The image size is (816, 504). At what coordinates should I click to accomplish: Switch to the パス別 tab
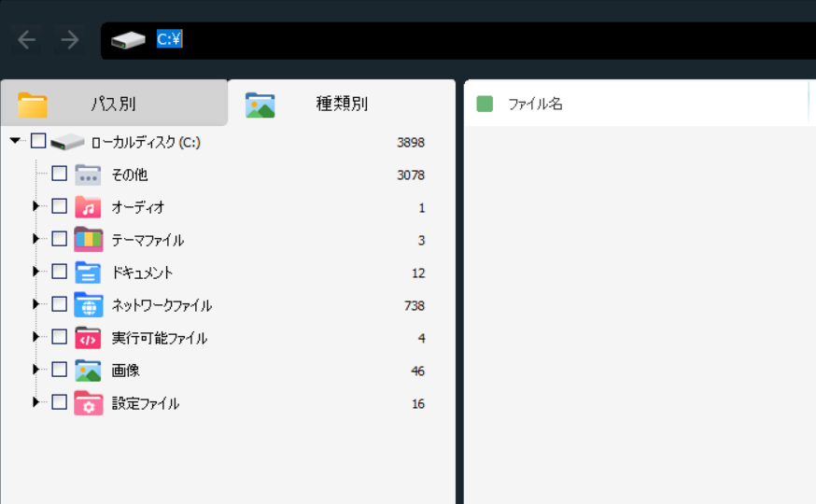(x=114, y=103)
